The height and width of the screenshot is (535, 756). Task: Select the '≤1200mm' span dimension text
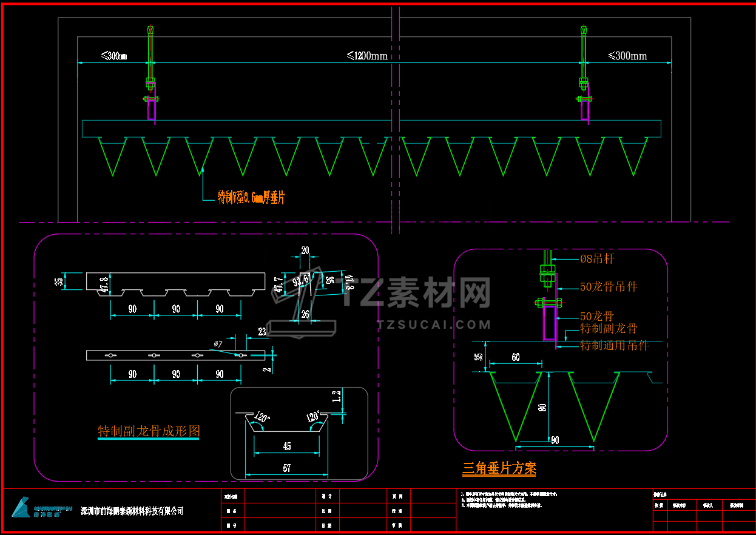coord(367,56)
